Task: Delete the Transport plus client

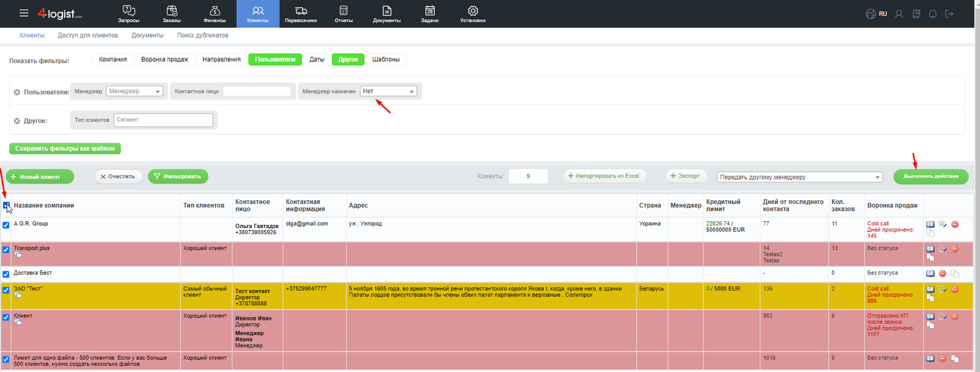Action: pyautogui.click(x=955, y=249)
